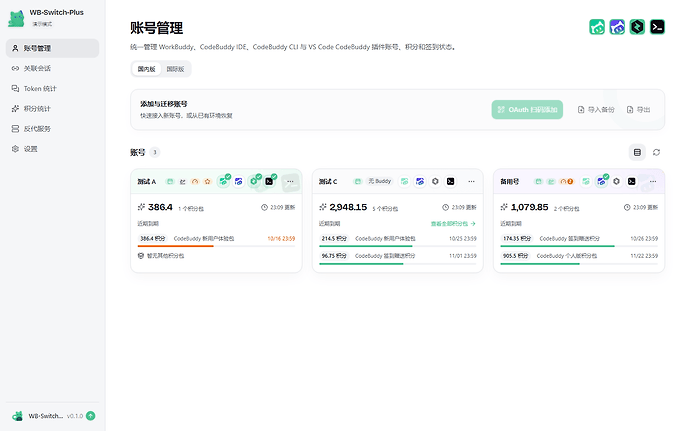Toggle the list view layout button

[x=637, y=152]
